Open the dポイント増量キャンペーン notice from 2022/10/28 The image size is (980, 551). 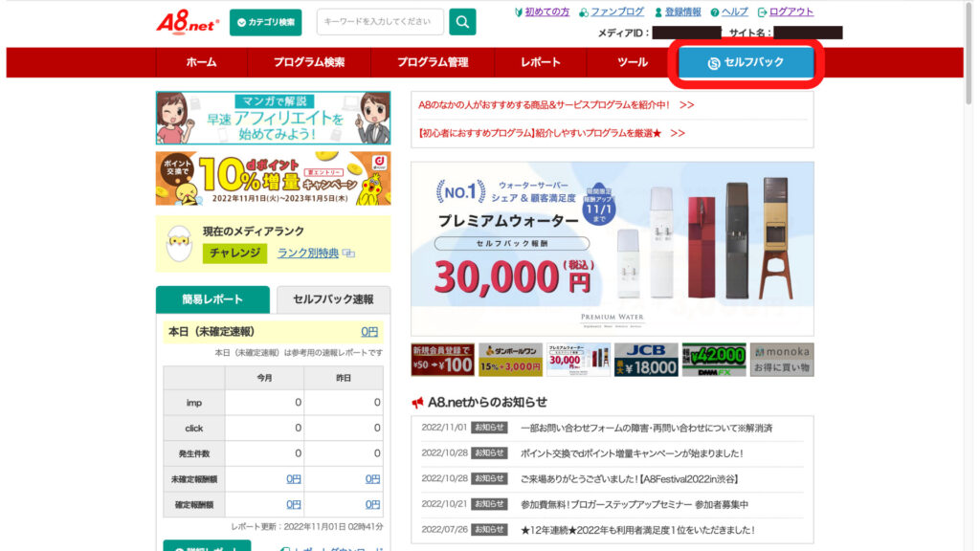tap(632, 453)
